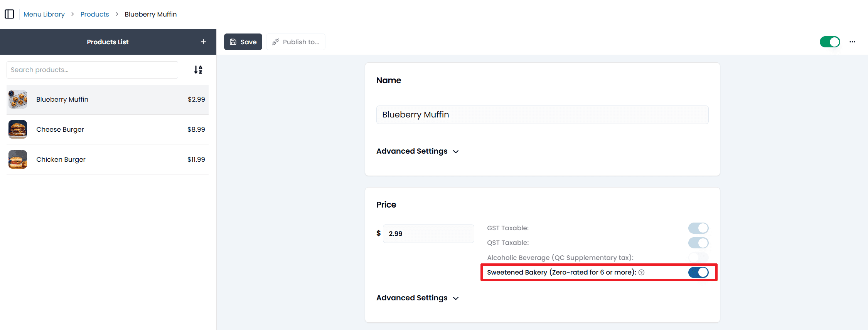The width and height of the screenshot is (868, 330).
Task: Click the Blueberry Muffin breadcrumb text
Action: coord(151,14)
